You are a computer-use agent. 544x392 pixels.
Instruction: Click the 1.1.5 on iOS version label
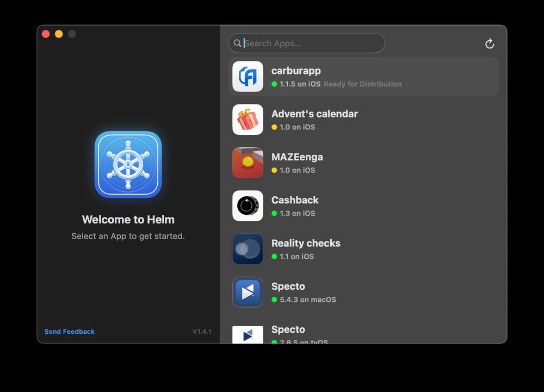(300, 84)
